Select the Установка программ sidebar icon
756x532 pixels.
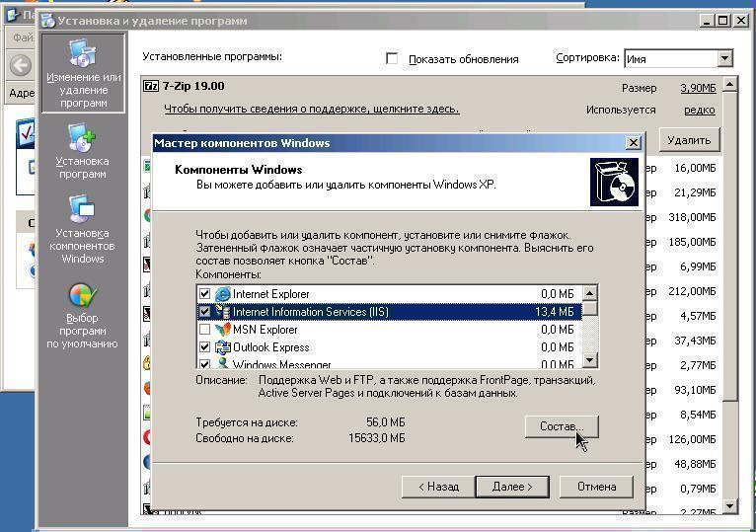coord(82,138)
